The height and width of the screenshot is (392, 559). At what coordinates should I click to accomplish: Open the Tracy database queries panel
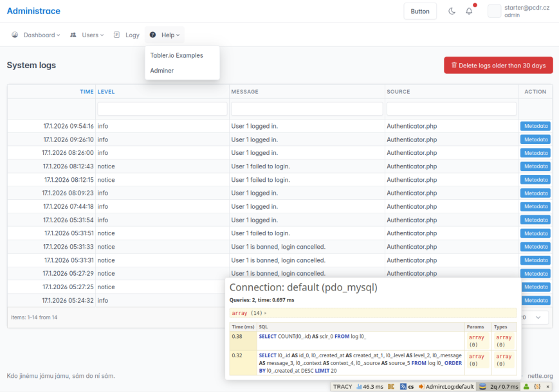pos(499,387)
